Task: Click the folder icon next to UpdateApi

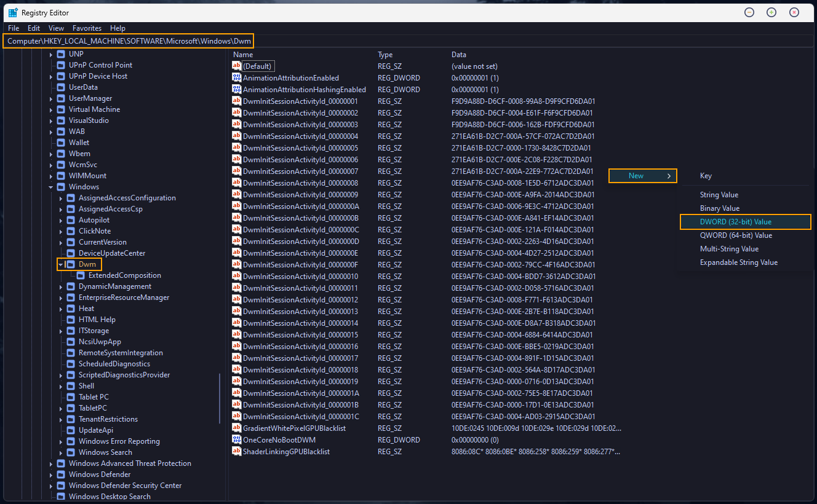Action: tap(71, 430)
